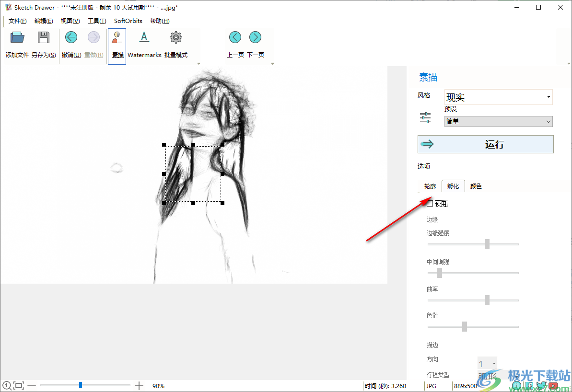The image size is (572, 392).
Task: Click the Sketch Drawer app icon in title bar
Action: click(8, 7)
